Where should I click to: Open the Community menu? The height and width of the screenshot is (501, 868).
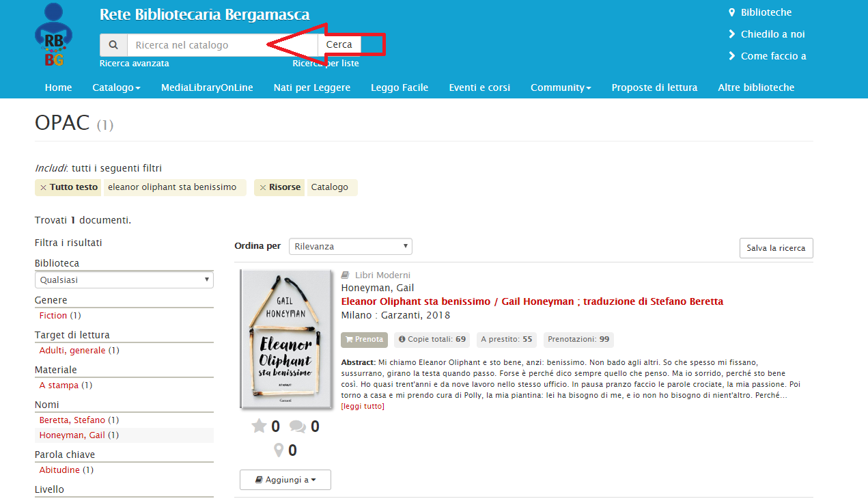(560, 87)
